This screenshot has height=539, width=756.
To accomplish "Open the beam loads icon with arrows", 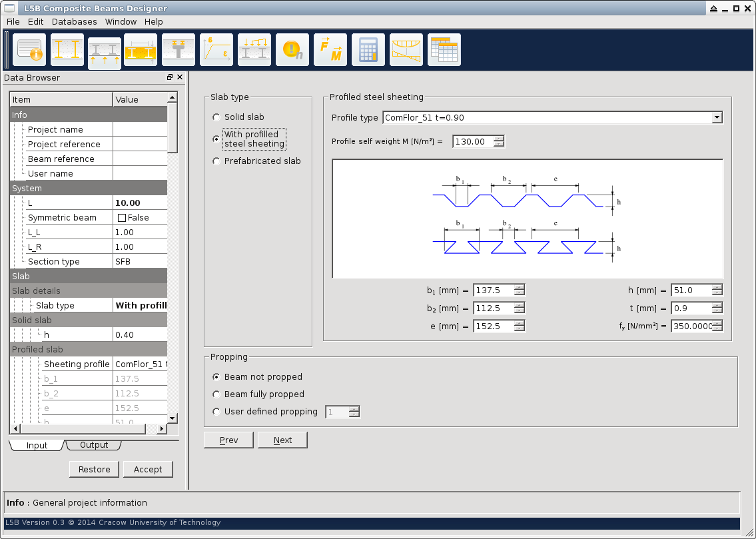I will click(254, 50).
